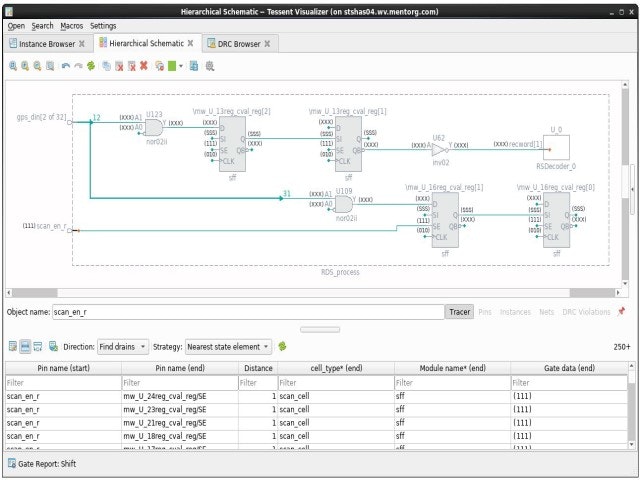
Task: Click the first tracer table view icon
Action: click(x=13, y=347)
